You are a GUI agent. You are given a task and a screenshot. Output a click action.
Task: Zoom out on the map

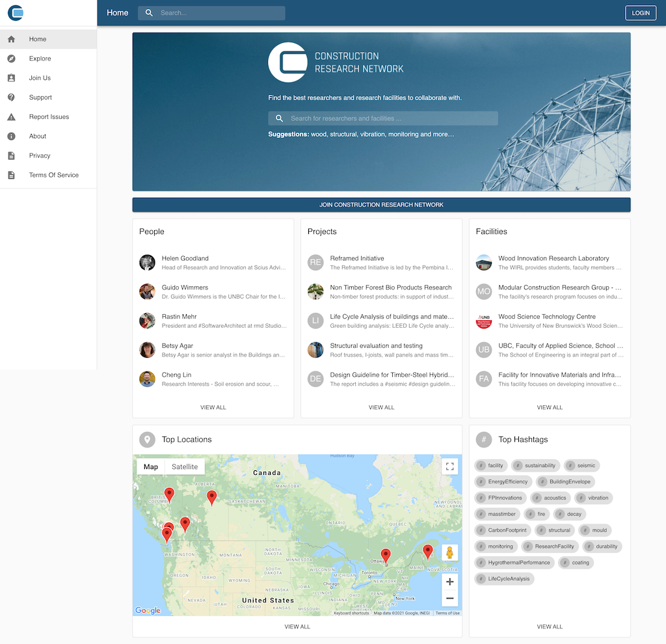click(450, 598)
